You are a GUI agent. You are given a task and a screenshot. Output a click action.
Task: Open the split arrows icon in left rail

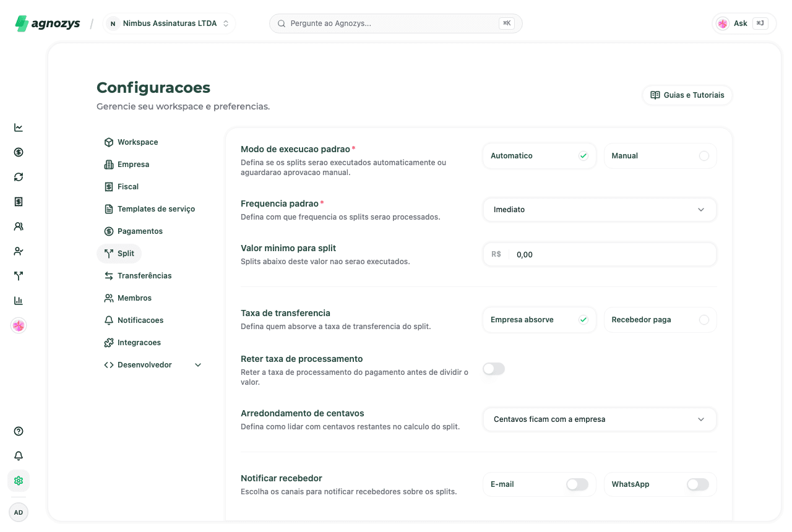[x=19, y=276]
